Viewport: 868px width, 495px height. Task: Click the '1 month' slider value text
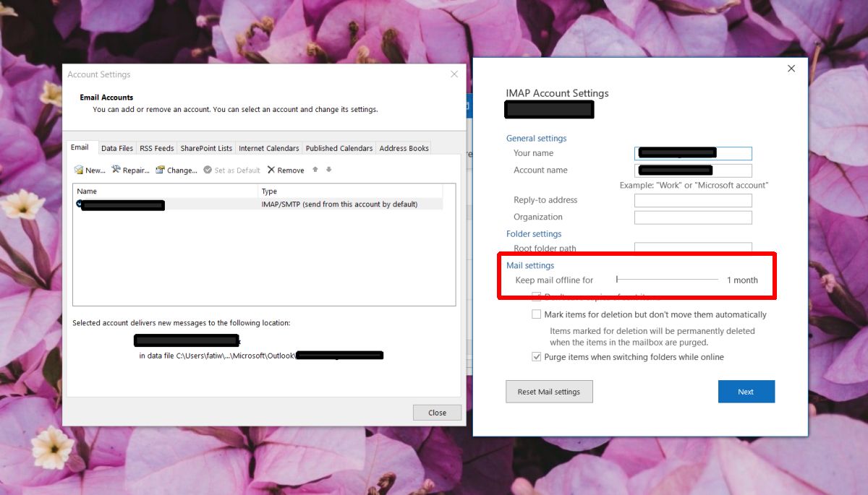tap(742, 280)
